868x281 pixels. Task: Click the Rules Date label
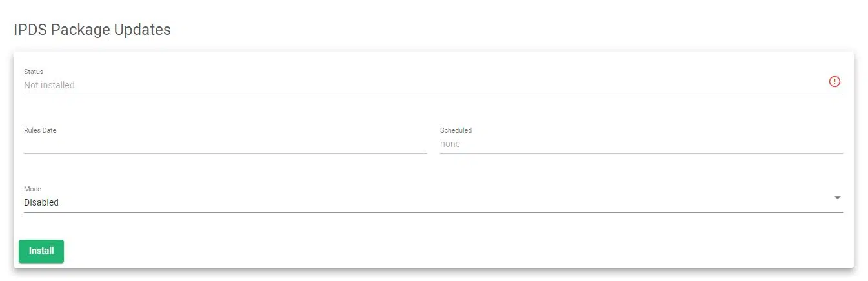coord(40,130)
